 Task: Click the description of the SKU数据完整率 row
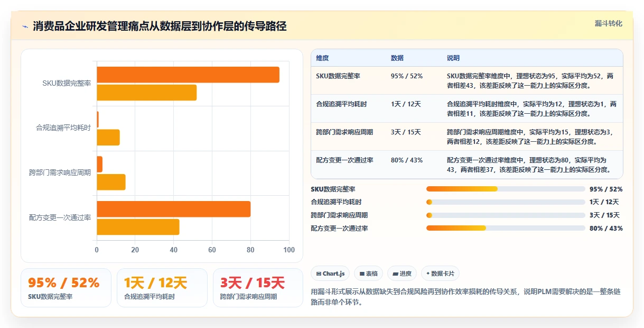click(x=530, y=80)
